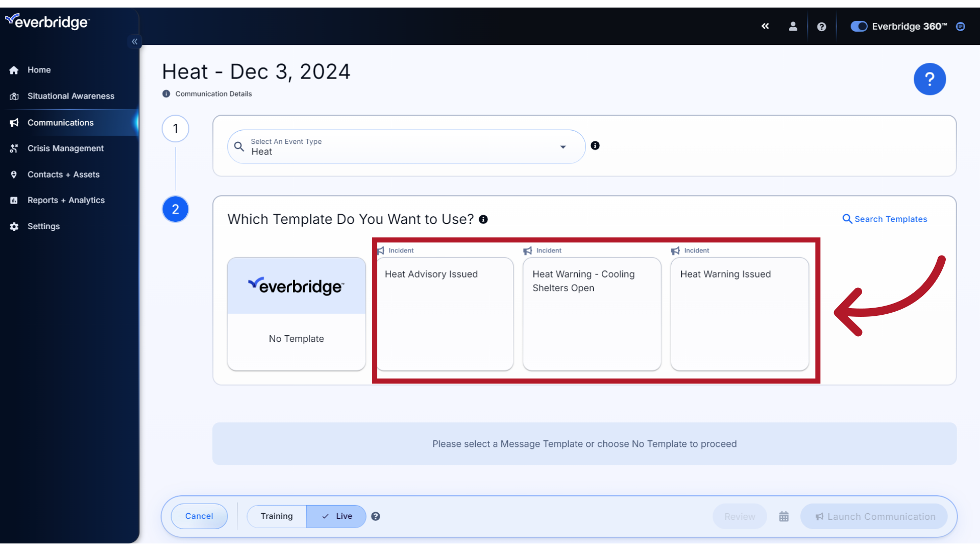The height and width of the screenshot is (551, 980).
Task: Go to step 1 circle
Action: coord(176,129)
